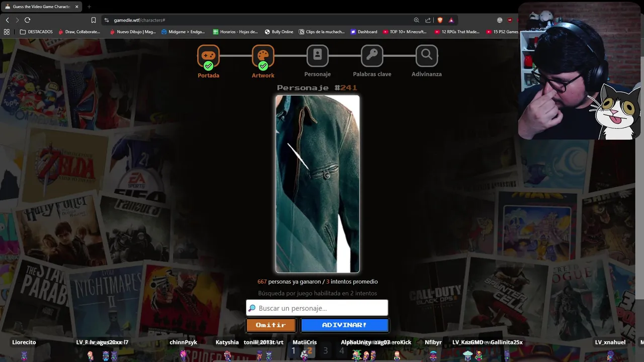Open the Brave Shields lion icon
The width and height of the screenshot is (644, 362).
coord(440,20)
